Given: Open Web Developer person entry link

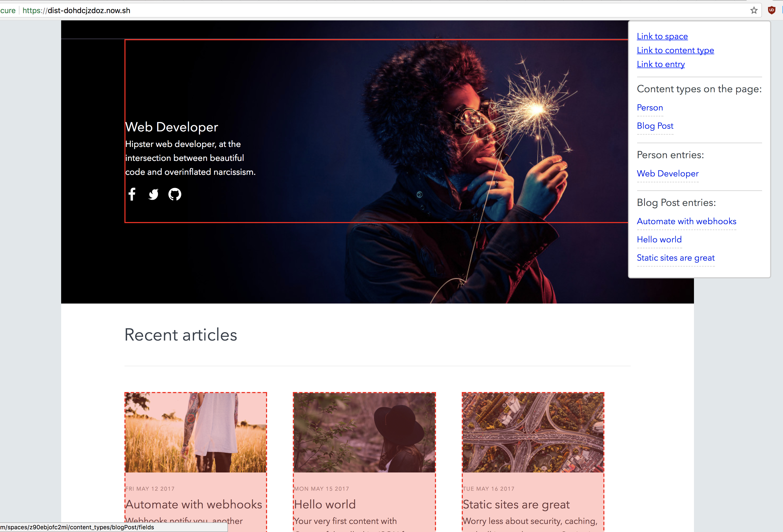Looking at the screenshot, I should click(667, 173).
